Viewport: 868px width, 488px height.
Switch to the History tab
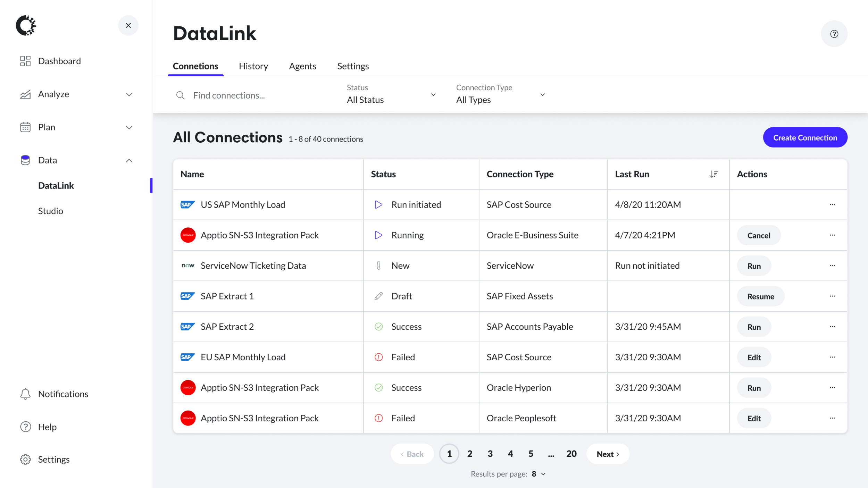[253, 66]
